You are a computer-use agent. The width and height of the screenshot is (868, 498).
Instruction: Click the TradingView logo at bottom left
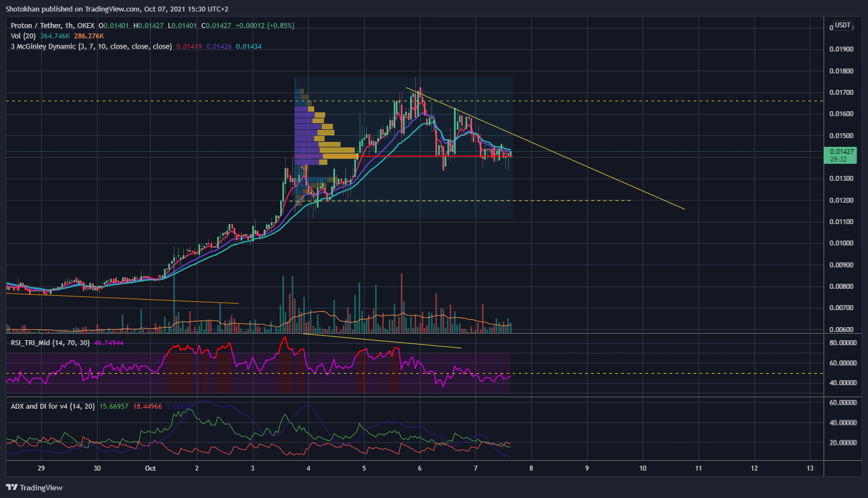[34, 488]
